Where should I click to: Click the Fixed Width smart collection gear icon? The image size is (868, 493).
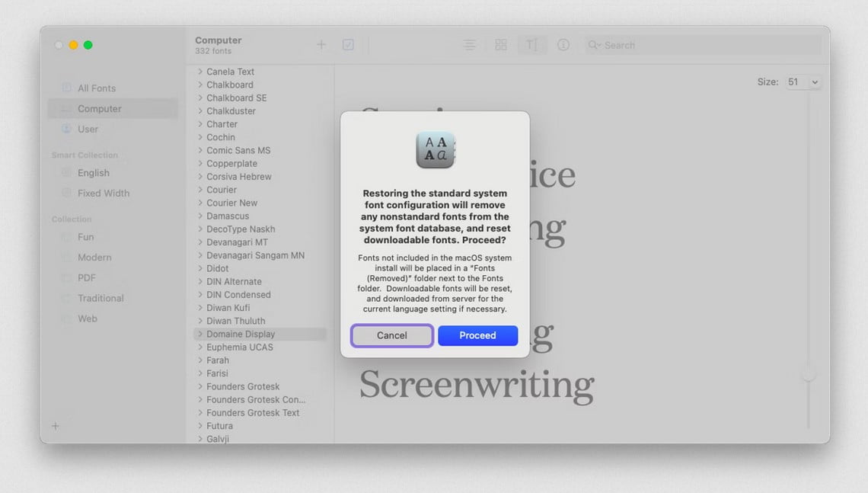(x=66, y=193)
